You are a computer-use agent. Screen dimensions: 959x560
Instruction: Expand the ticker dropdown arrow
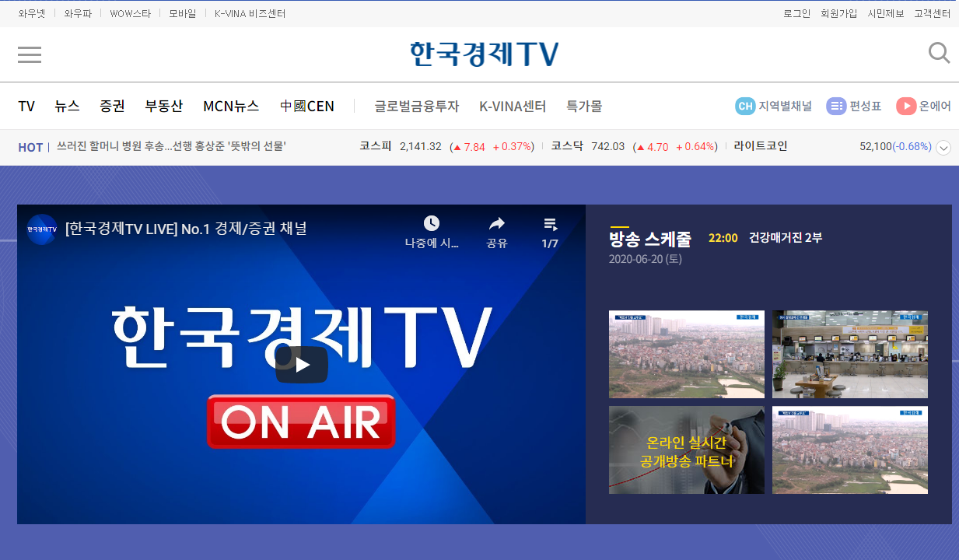(x=943, y=148)
